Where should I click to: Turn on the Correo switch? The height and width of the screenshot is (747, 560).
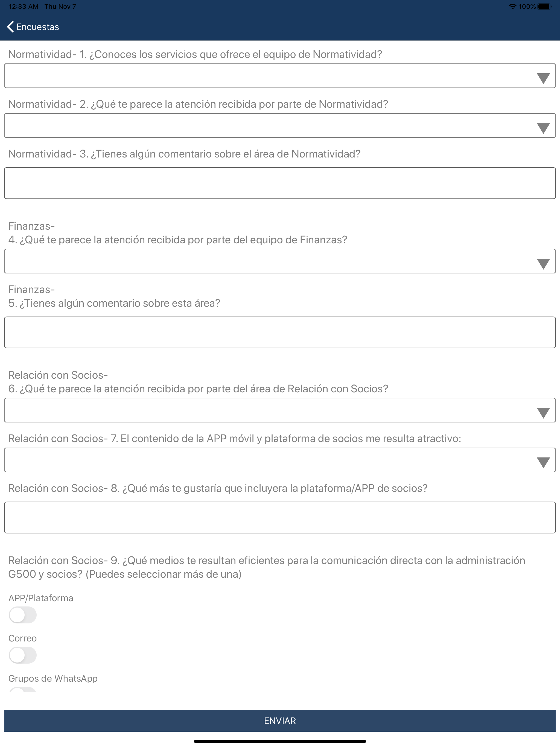(x=23, y=655)
